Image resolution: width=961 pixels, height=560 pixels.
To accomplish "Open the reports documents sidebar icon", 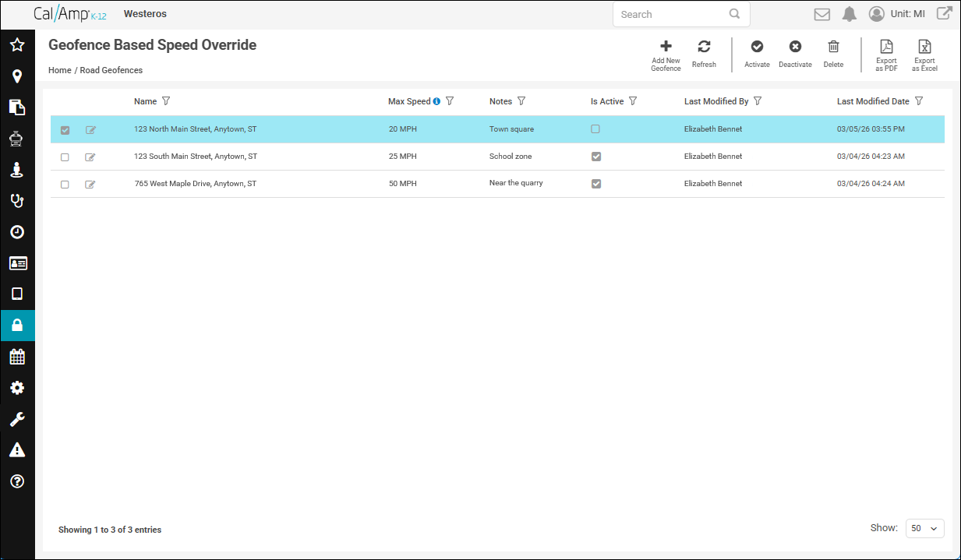I will [17, 107].
